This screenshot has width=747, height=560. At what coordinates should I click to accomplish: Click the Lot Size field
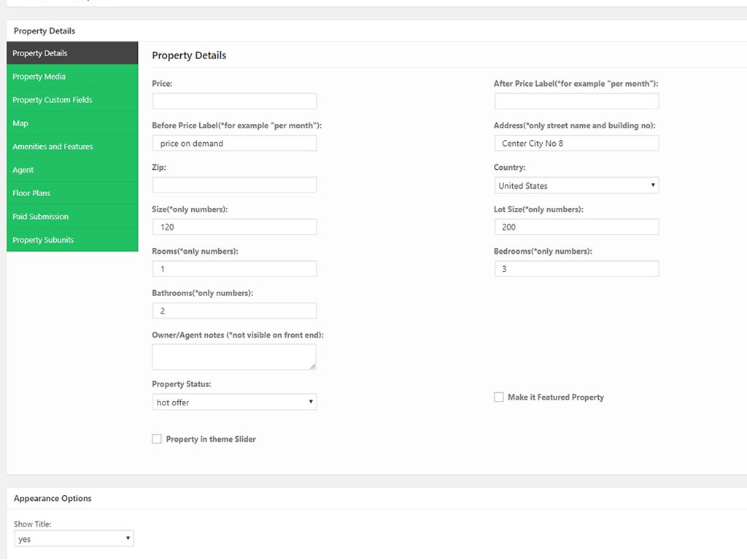click(576, 227)
